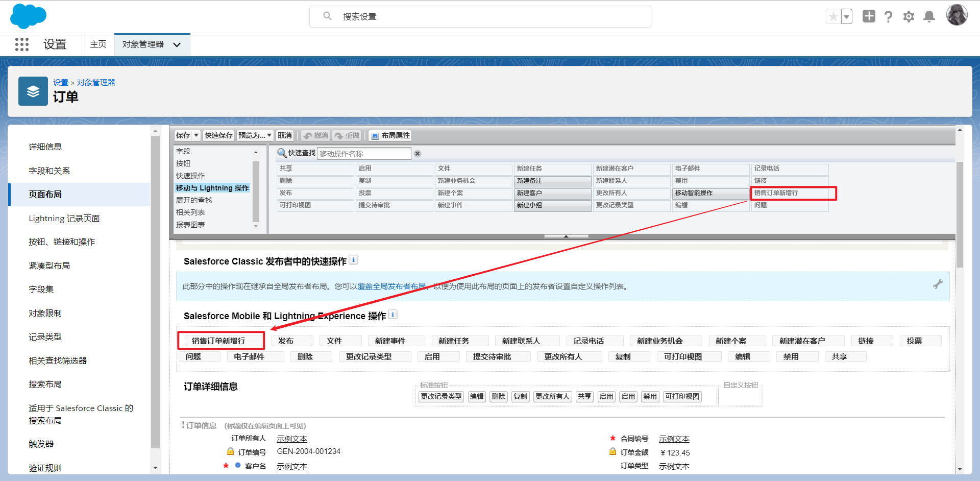Click the 搜索设置 search field
The height and width of the screenshot is (481, 980).
[480, 16]
